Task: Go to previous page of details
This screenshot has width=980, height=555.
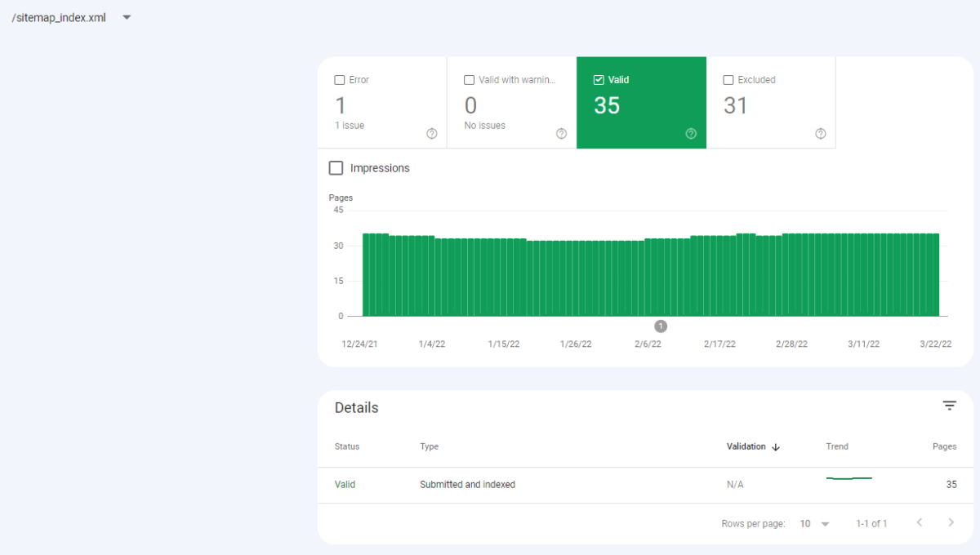Action: (920, 523)
